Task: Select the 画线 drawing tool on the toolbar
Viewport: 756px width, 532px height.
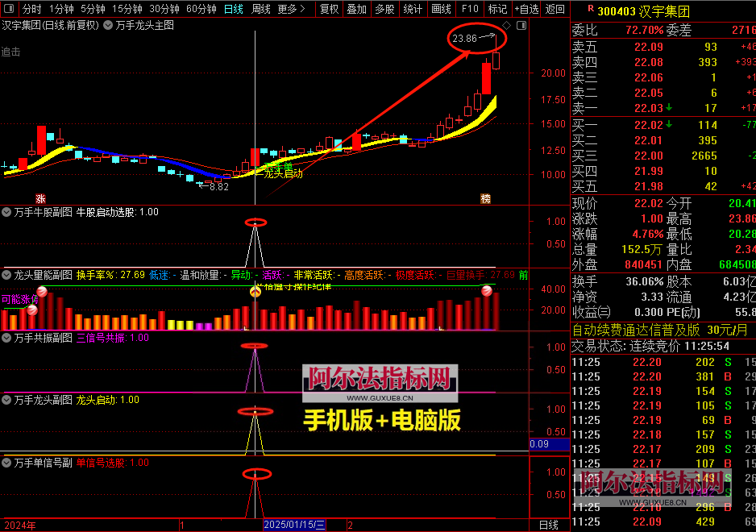Action: coord(442,10)
